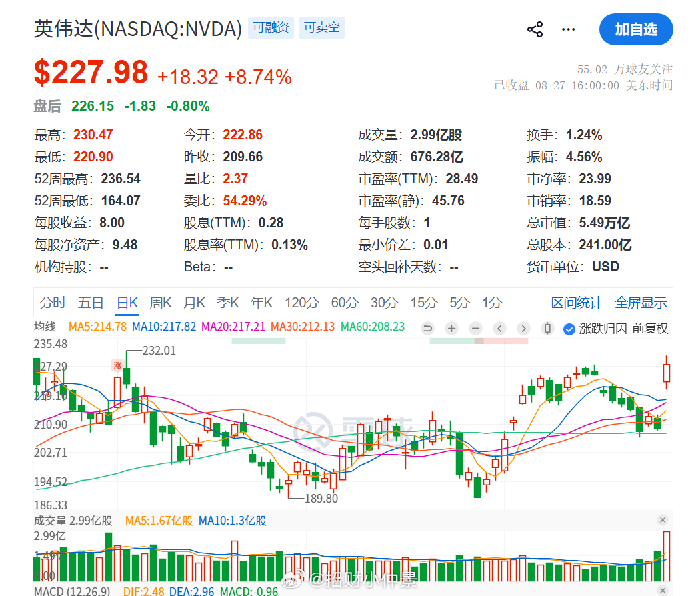700x596 pixels.
Task: Click the tallest latest red volume bar
Action: [667, 556]
